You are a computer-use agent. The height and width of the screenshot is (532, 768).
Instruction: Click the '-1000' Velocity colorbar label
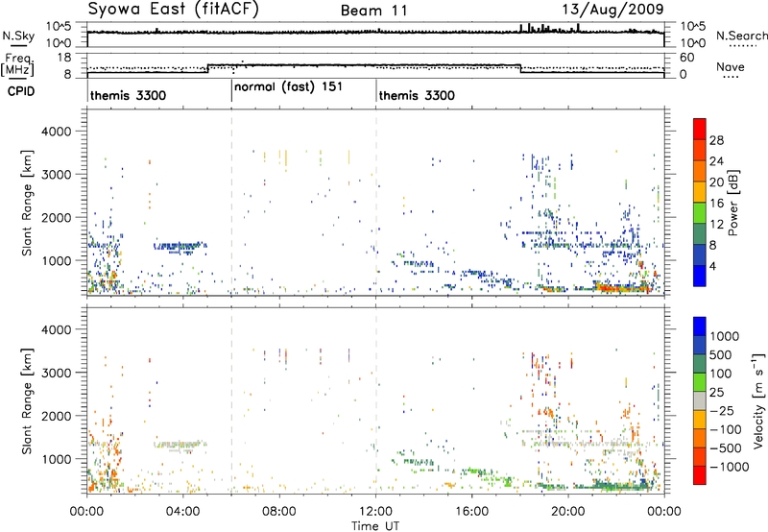730,467
